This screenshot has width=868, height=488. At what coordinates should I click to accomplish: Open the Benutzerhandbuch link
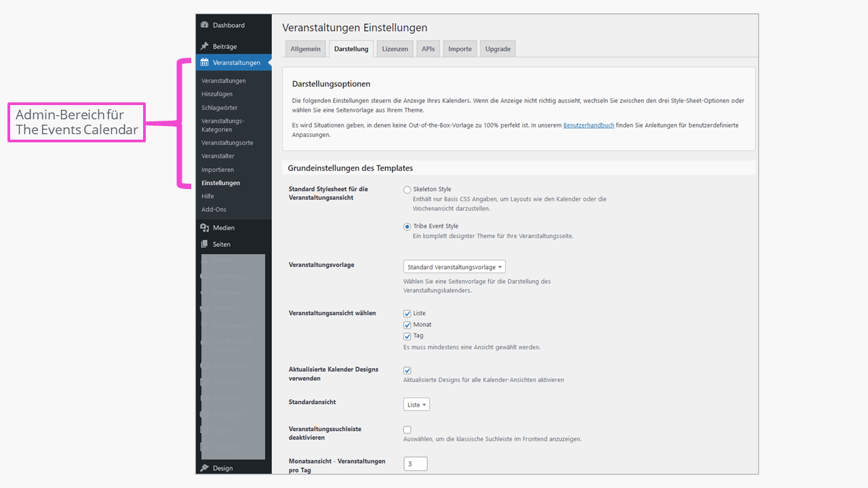pyautogui.click(x=589, y=125)
